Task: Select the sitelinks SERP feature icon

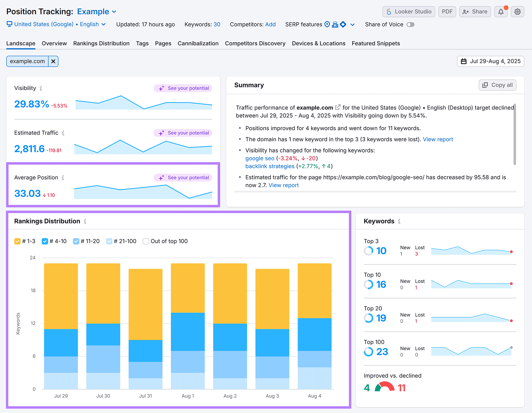Action: [335, 24]
